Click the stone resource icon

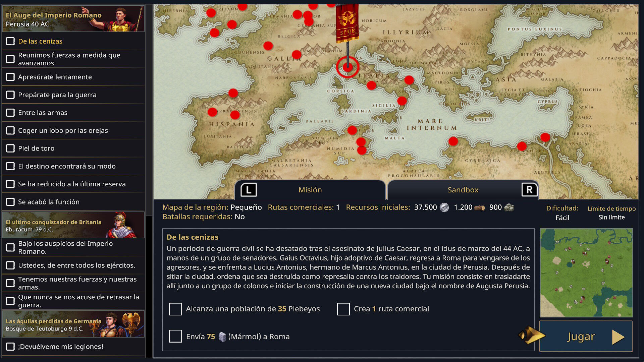click(x=509, y=207)
